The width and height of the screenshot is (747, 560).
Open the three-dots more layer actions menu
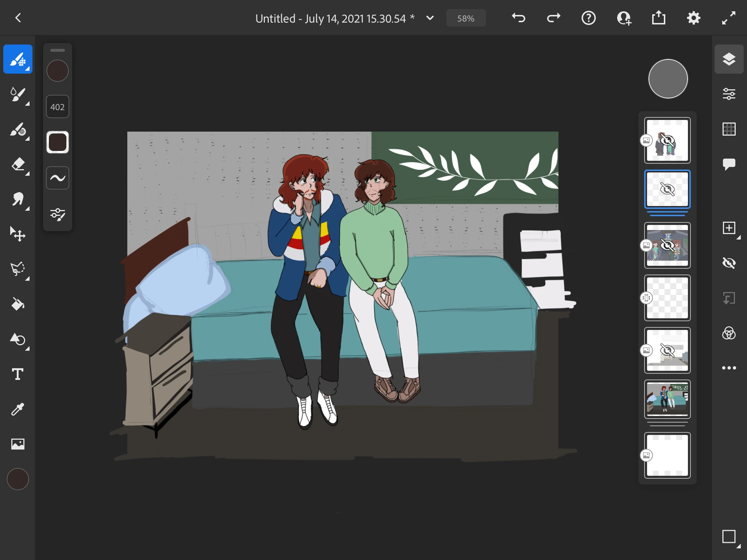pyautogui.click(x=729, y=368)
